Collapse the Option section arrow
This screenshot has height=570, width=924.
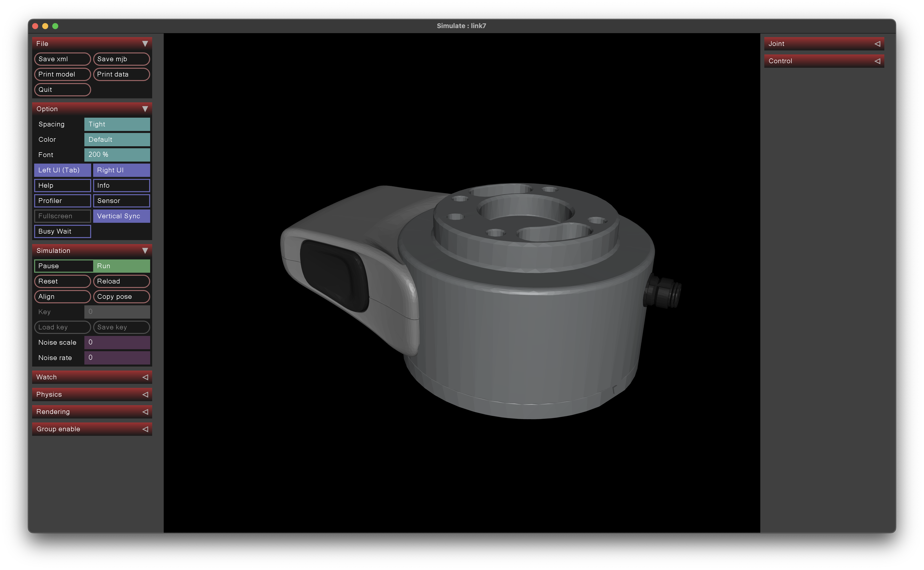[145, 109]
